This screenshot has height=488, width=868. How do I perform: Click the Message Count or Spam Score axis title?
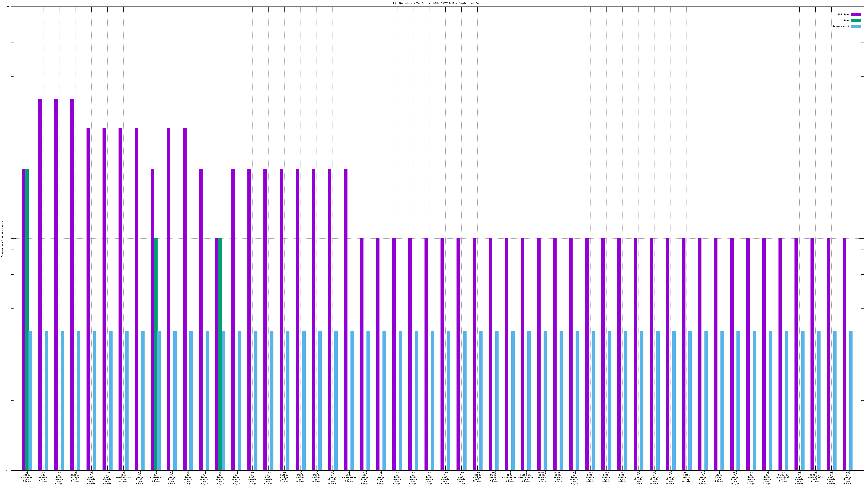pyautogui.click(x=2, y=239)
